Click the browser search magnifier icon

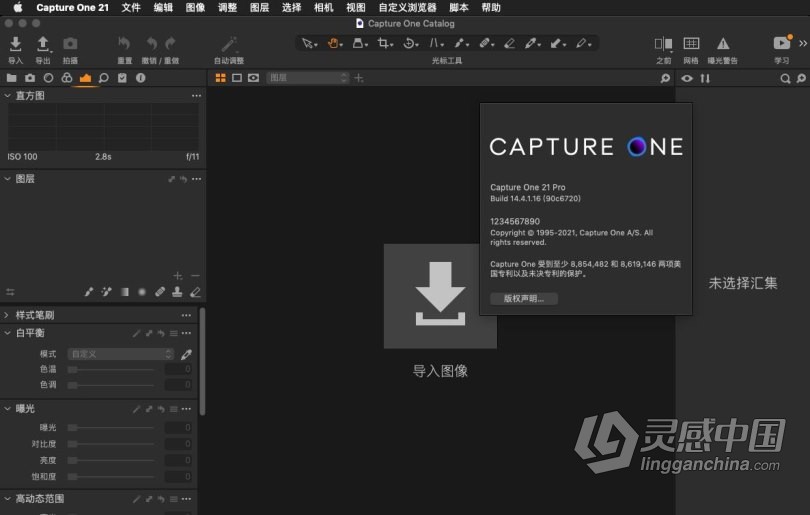[x=785, y=79]
